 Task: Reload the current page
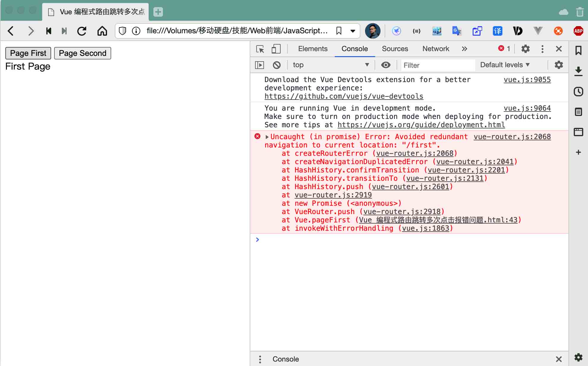[82, 31]
